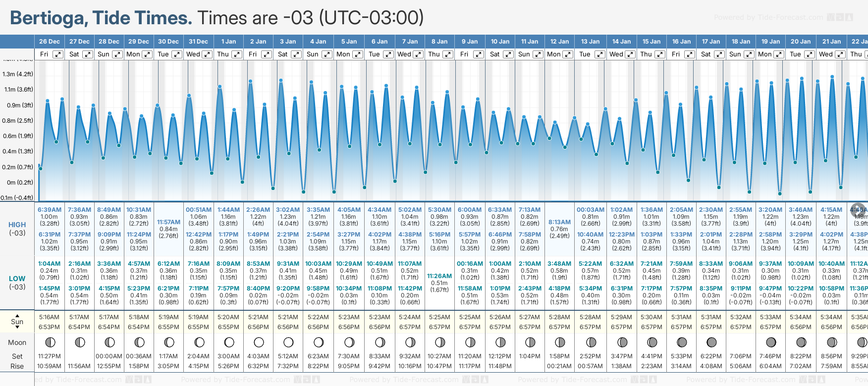Click the Sun sunrise/sunset row label
The height and width of the screenshot is (386, 868).
pos(17,322)
